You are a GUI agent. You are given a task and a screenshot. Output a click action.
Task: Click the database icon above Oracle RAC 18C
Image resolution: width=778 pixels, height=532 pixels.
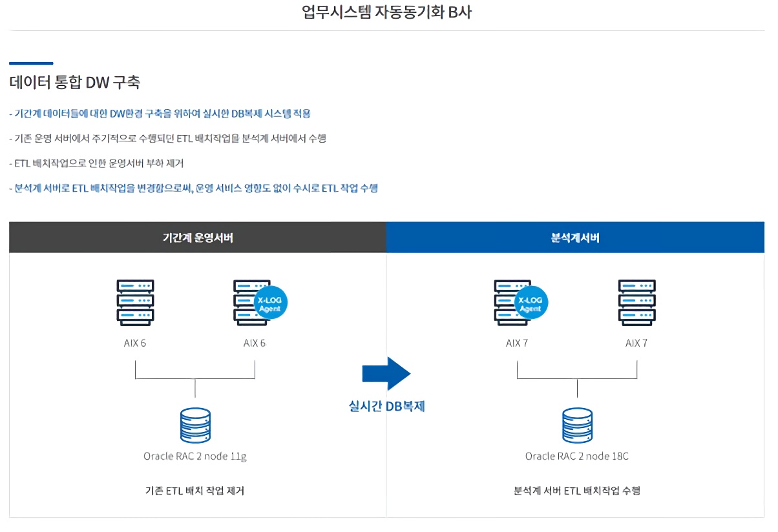point(577,424)
